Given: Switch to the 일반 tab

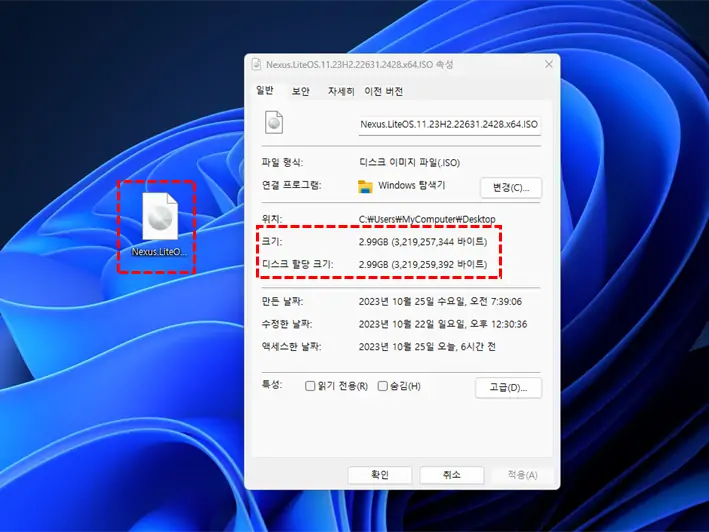Looking at the screenshot, I should point(265,90).
